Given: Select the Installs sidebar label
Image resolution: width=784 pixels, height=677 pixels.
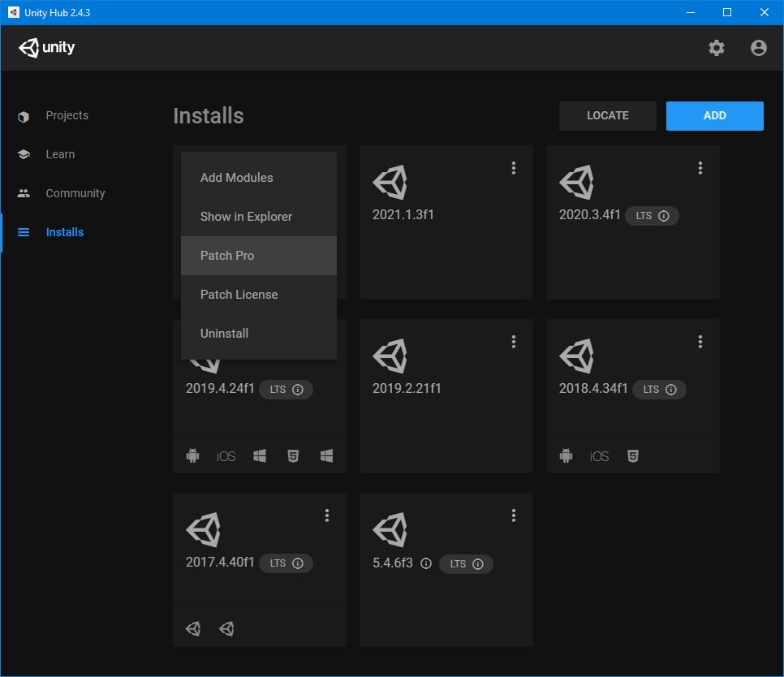Looking at the screenshot, I should click(64, 232).
